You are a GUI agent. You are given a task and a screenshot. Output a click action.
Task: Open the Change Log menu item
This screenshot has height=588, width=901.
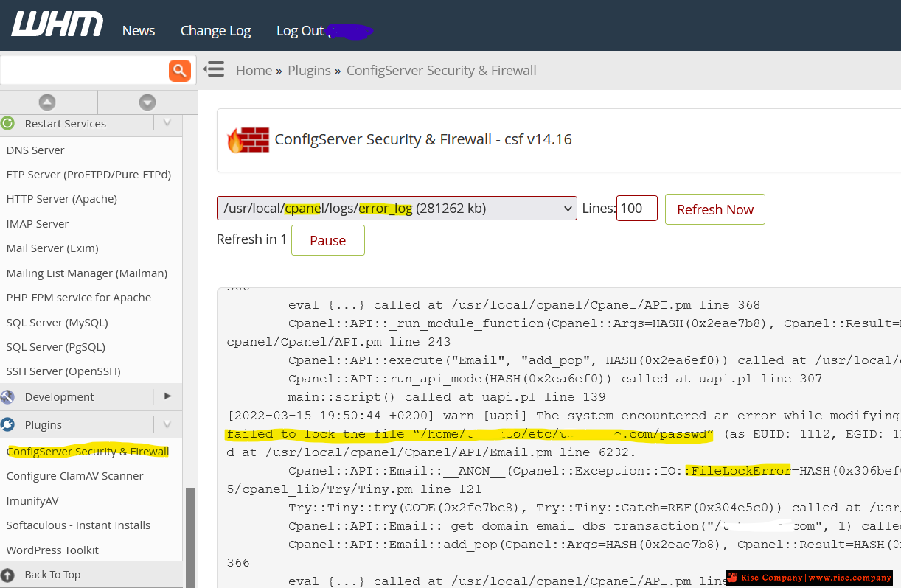tap(215, 30)
